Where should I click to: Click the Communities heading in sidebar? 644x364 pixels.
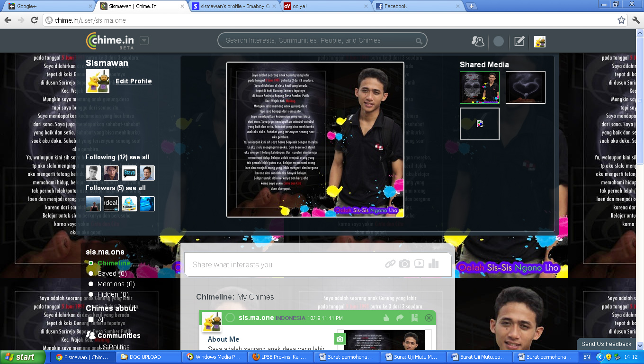tap(119, 336)
